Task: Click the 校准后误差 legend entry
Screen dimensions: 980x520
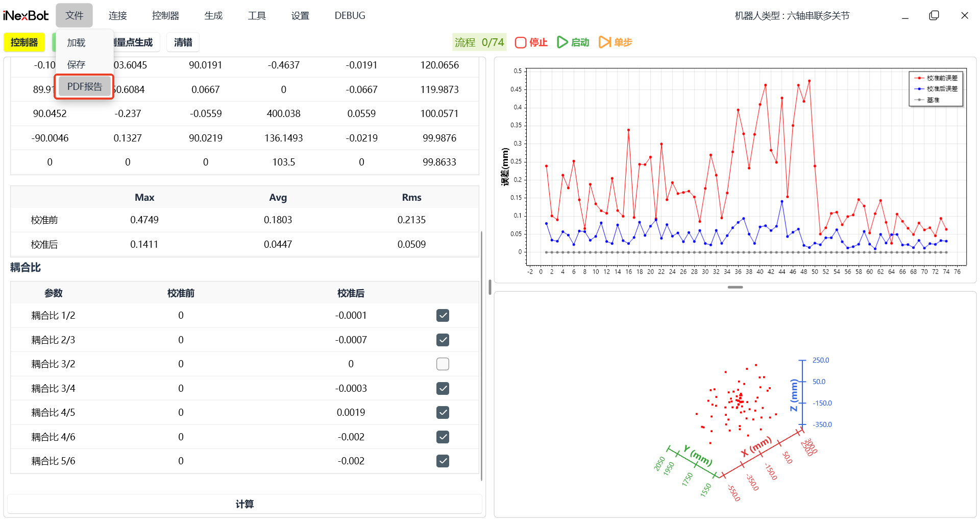Action: pos(936,89)
